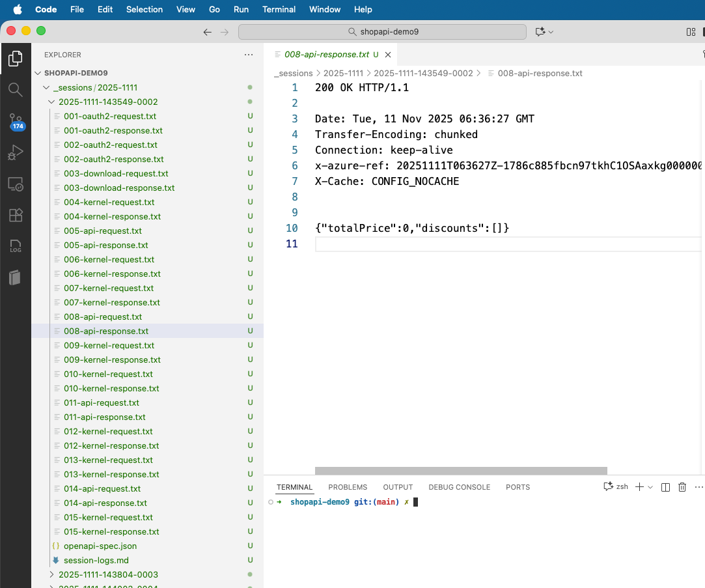Collapse the 2025-1111-143549-0002 folder
This screenshot has width=705, height=588.
coord(108,102)
